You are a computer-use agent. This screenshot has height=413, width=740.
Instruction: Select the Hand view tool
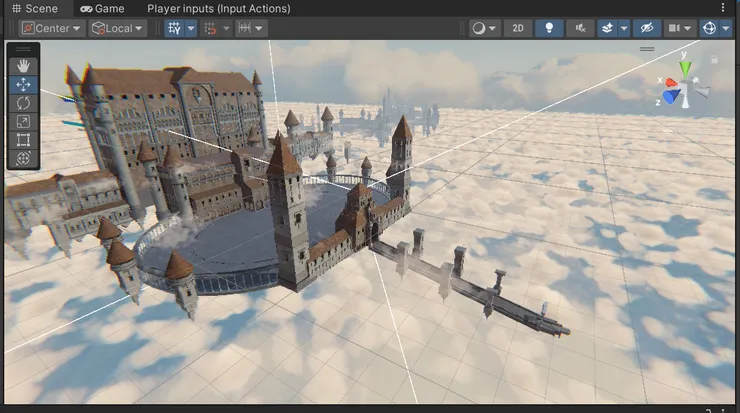(23, 65)
